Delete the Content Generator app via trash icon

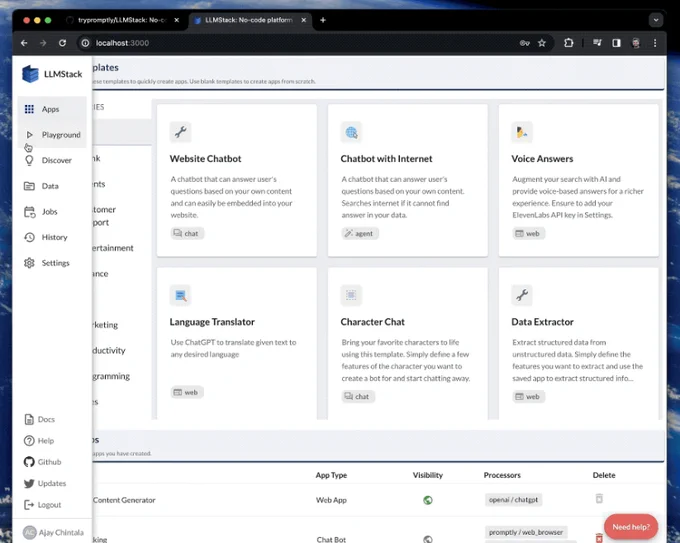tap(599, 498)
